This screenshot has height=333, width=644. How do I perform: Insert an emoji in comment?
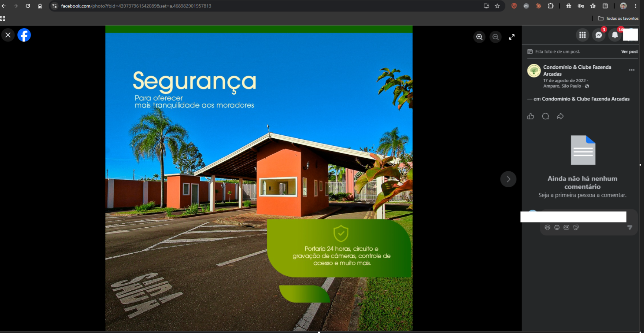point(557,227)
